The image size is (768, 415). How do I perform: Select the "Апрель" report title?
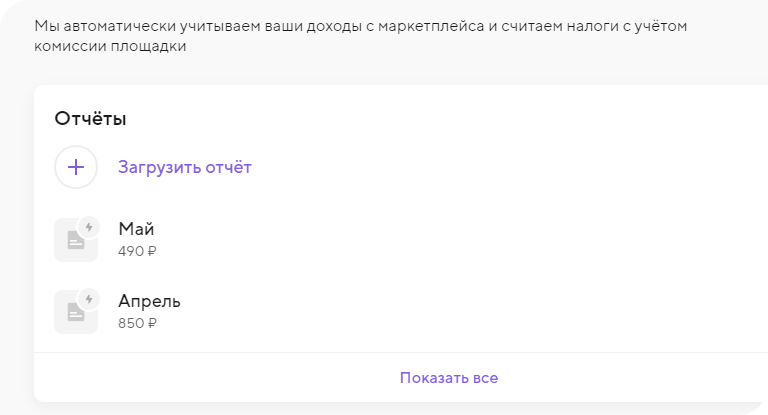(149, 301)
